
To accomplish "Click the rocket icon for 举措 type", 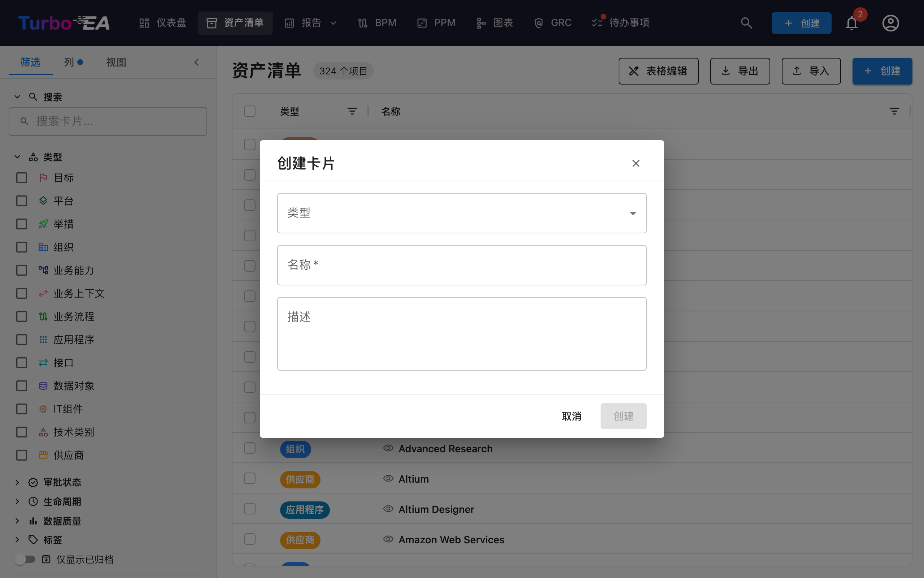I will pos(43,224).
